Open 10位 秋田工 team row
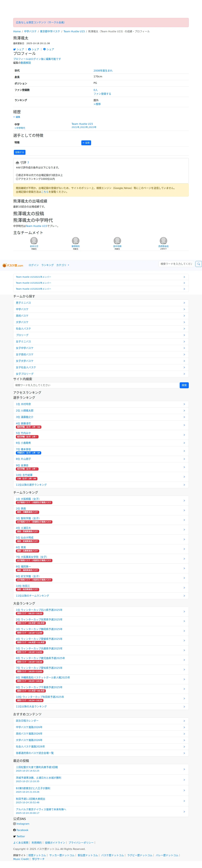 (101, 588)
